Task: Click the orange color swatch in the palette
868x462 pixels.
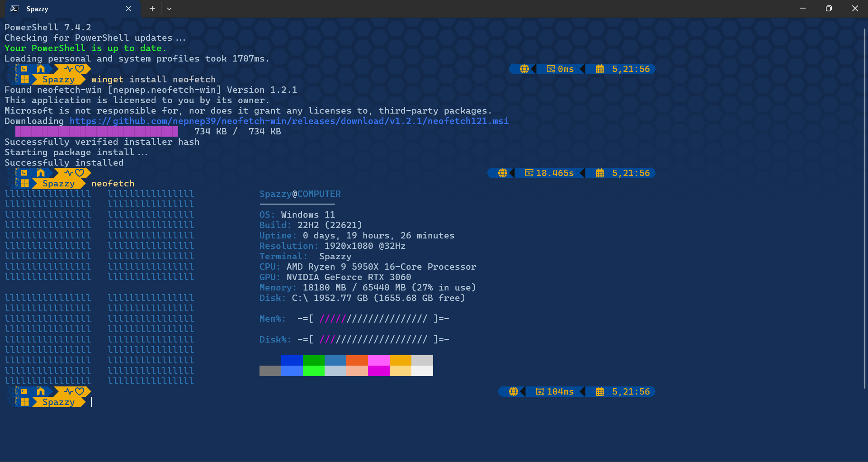Action: click(x=357, y=360)
